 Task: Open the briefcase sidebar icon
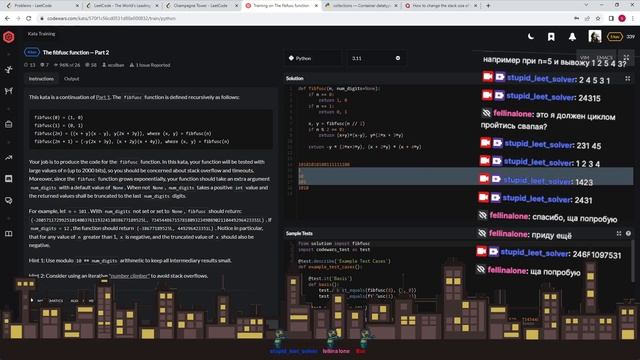coord(9,124)
